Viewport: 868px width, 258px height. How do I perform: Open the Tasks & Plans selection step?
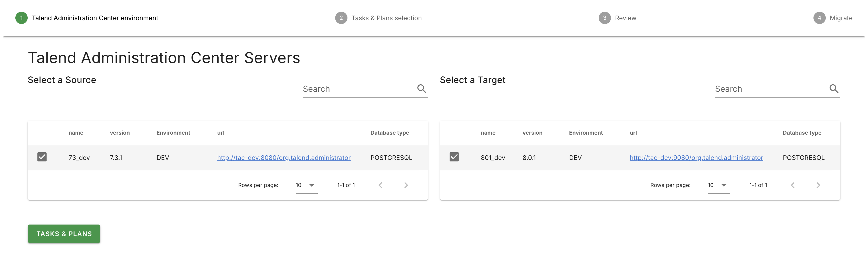[386, 18]
